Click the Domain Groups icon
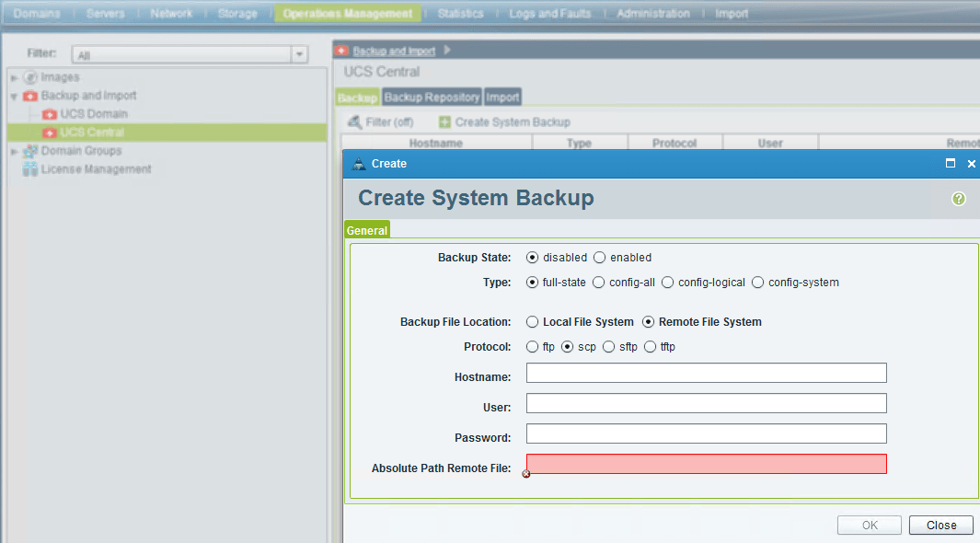980x543 pixels. pos(30,151)
